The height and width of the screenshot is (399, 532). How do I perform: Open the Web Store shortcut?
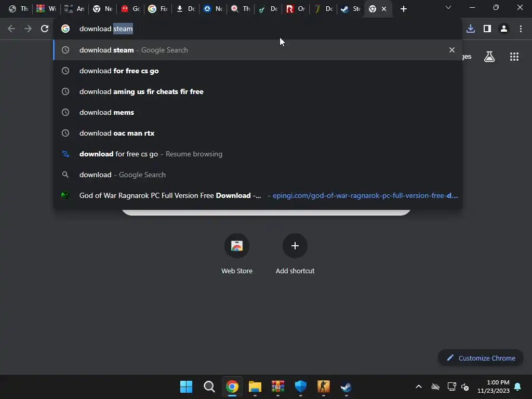click(x=237, y=254)
